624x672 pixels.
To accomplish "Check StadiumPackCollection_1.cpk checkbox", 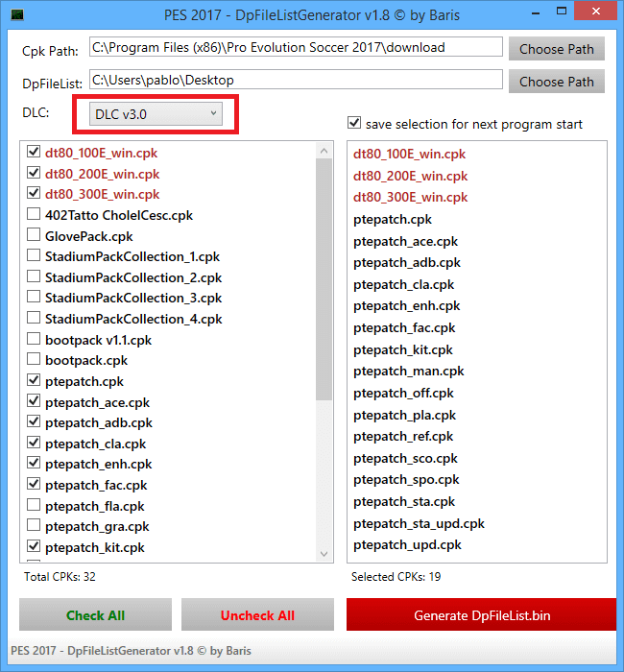I will [34, 255].
